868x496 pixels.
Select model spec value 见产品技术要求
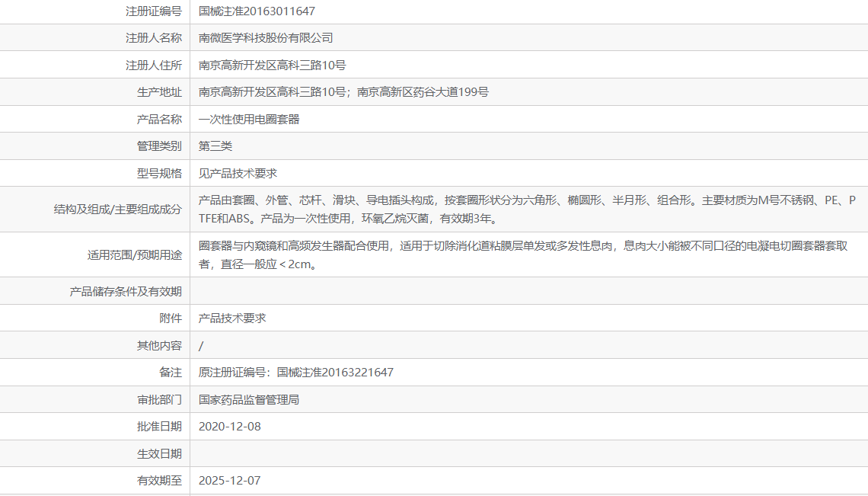pyautogui.click(x=238, y=173)
